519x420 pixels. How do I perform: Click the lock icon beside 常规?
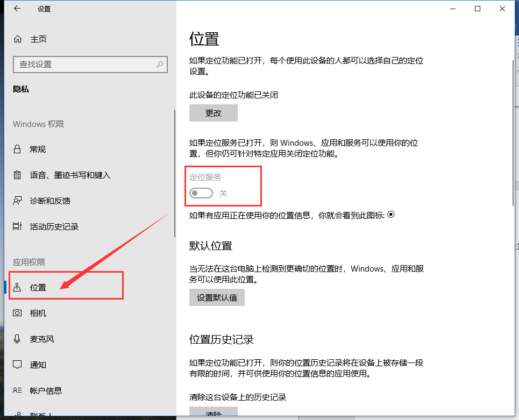17,149
